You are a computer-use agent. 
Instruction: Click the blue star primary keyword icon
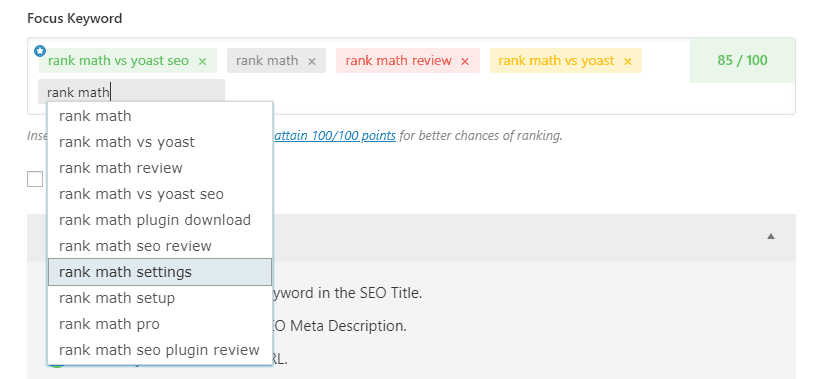coord(40,51)
